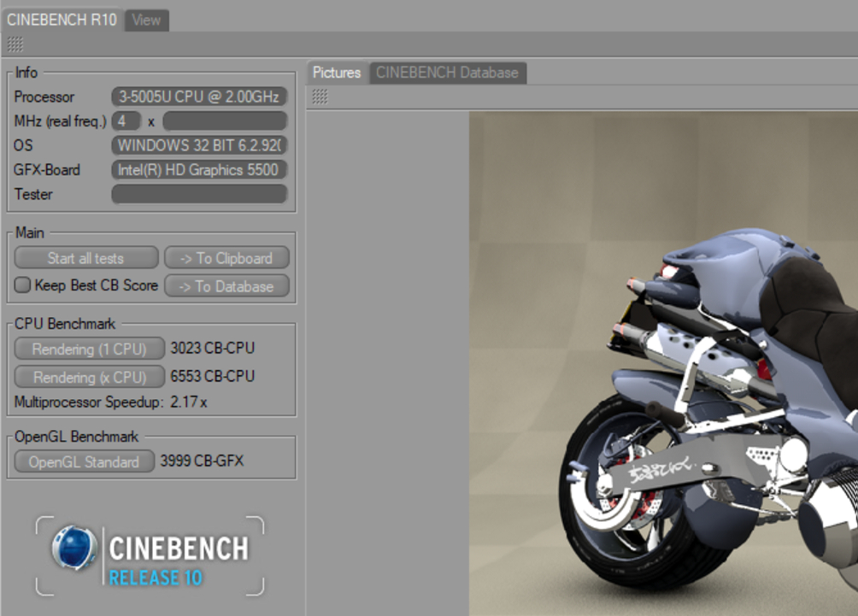The width and height of the screenshot is (858, 616).
Task: Select the Pictures tab
Action: tap(336, 73)
